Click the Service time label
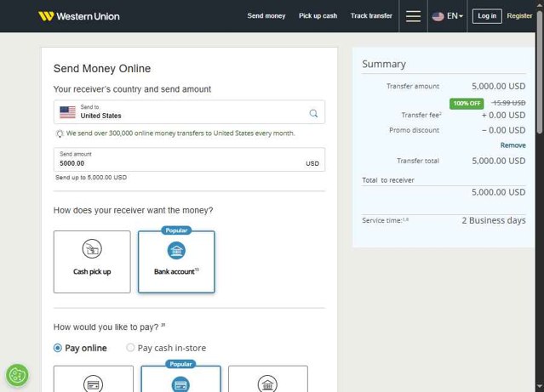Viewport: 544px width, 392px height. pyautogui.click(x=385, y=220)
